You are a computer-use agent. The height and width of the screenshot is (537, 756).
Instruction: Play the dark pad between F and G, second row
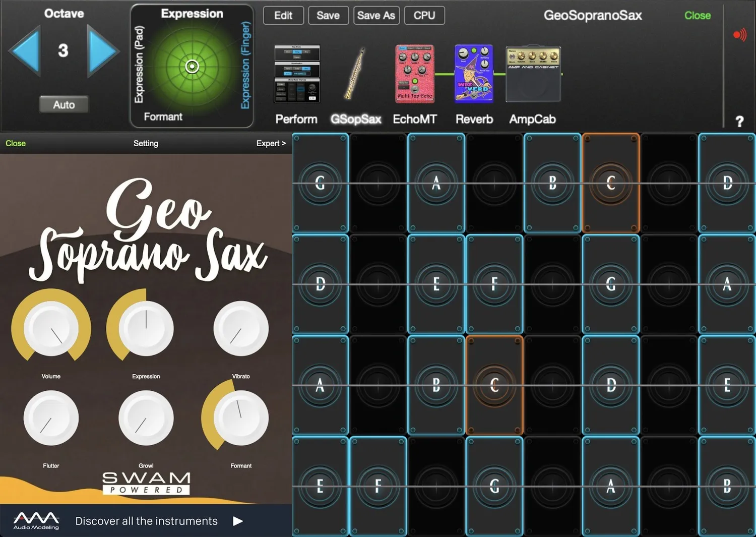tap(552, 284)
